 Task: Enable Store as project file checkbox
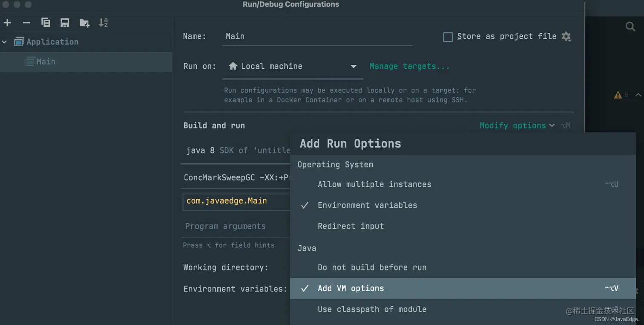click(x=448, y=37)
